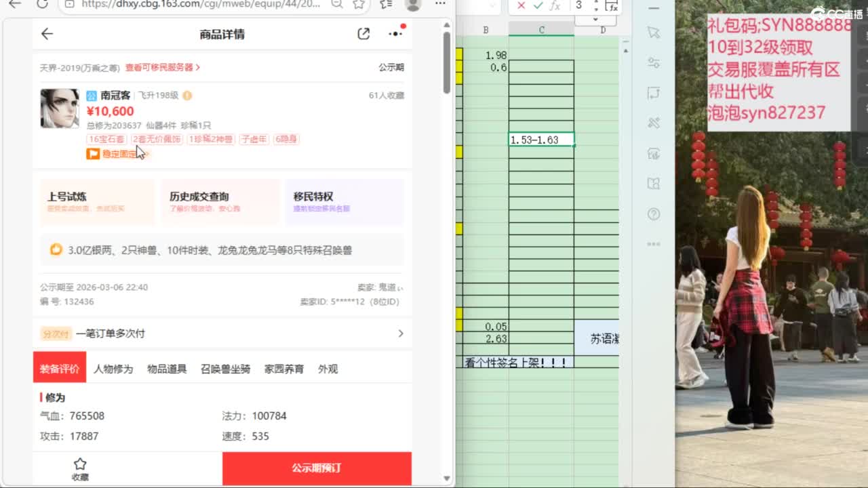Click the browser refresh button
The image size is (868, 488).
point(42,4)
